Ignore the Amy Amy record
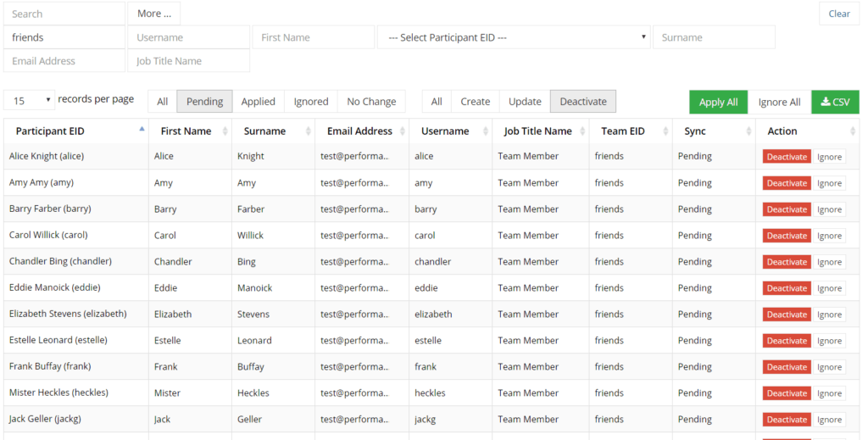868x440 pixels. pos(829,183)
